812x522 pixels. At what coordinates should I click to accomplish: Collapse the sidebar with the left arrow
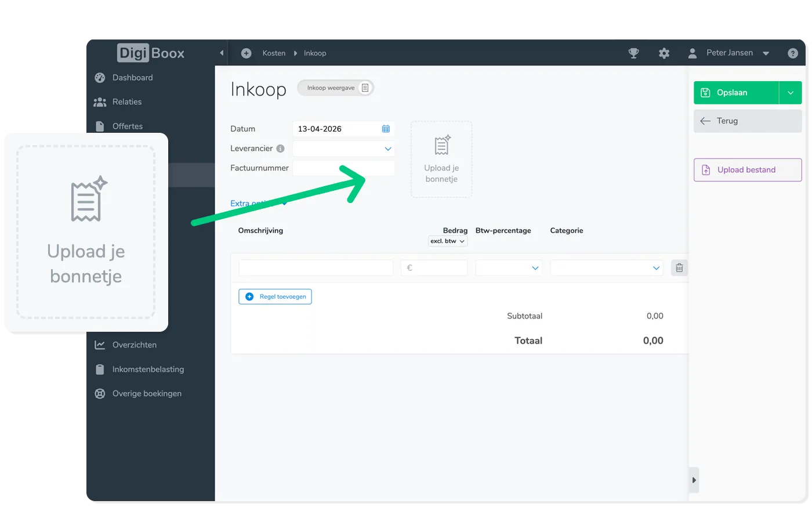point(222,53)
